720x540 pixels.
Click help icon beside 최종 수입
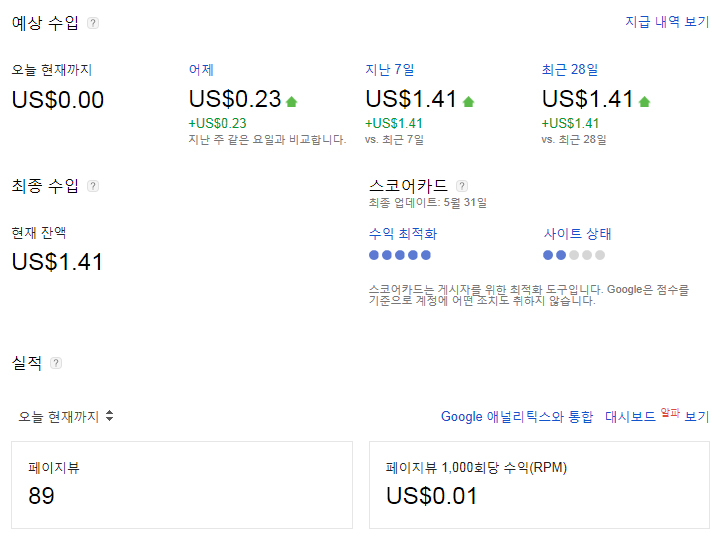[x=93, y=186]
